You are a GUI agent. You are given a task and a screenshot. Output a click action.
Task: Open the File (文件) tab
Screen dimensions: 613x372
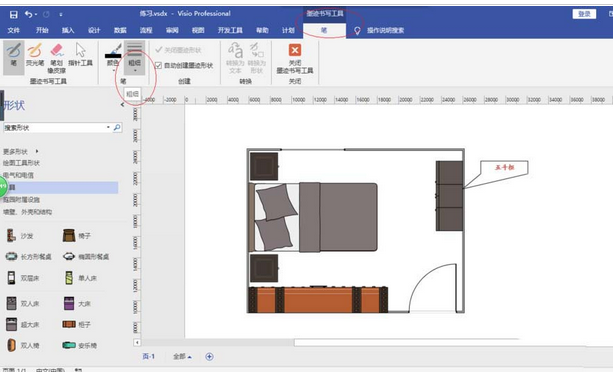(x=14, y=30)
